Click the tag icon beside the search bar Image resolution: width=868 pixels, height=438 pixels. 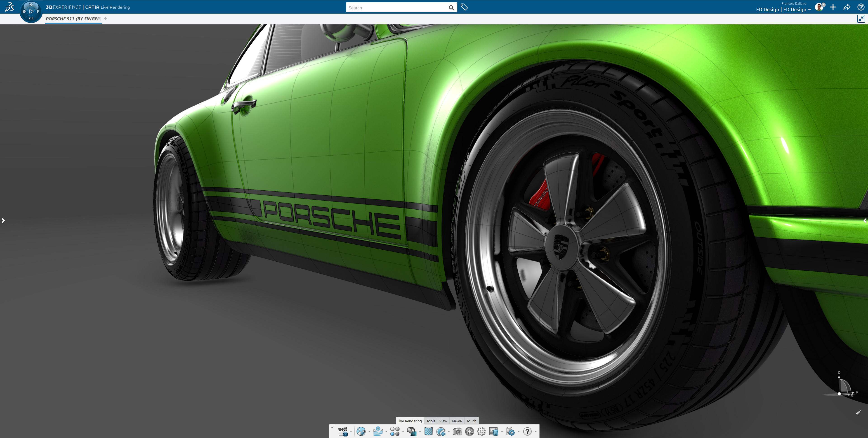coord(464,7)
